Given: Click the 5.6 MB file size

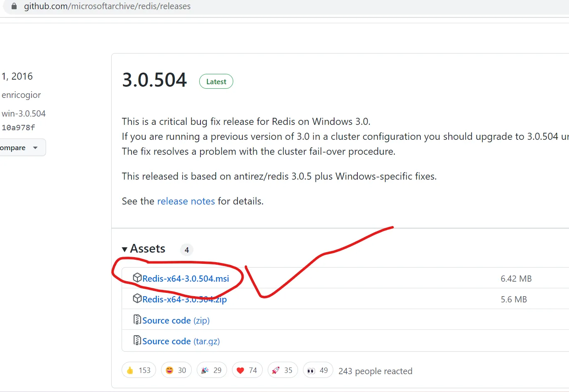Looking at the screenshot, I should (x=514, y=299).
